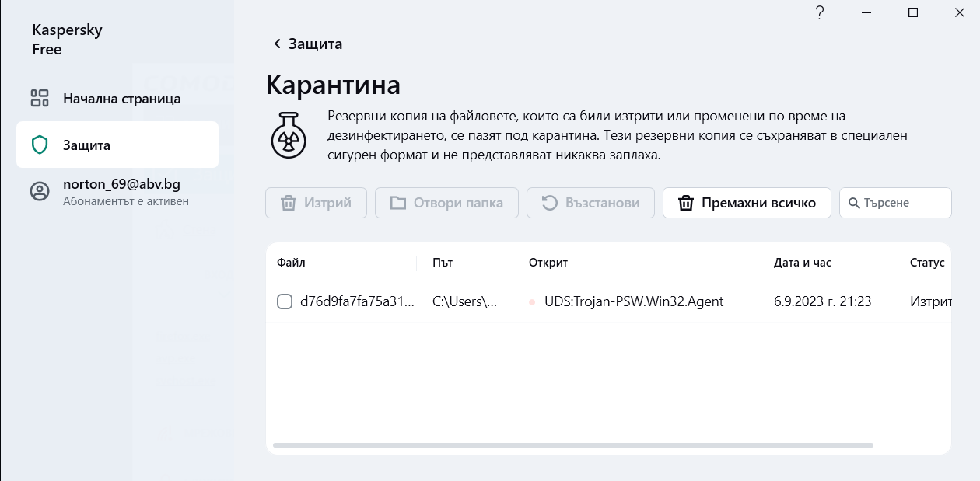This screenshot has height=481, width=980.
Task: Click the path cell C:\Users\...
Action: [464, 301]
